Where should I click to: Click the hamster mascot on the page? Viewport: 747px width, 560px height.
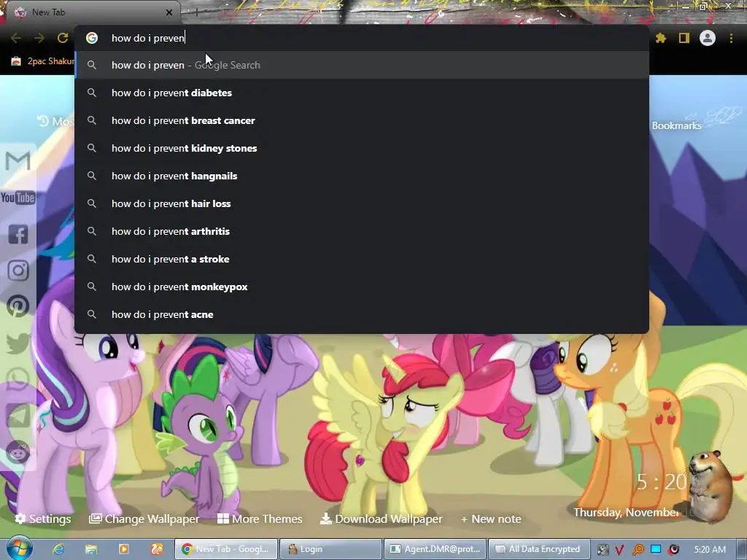712,486
